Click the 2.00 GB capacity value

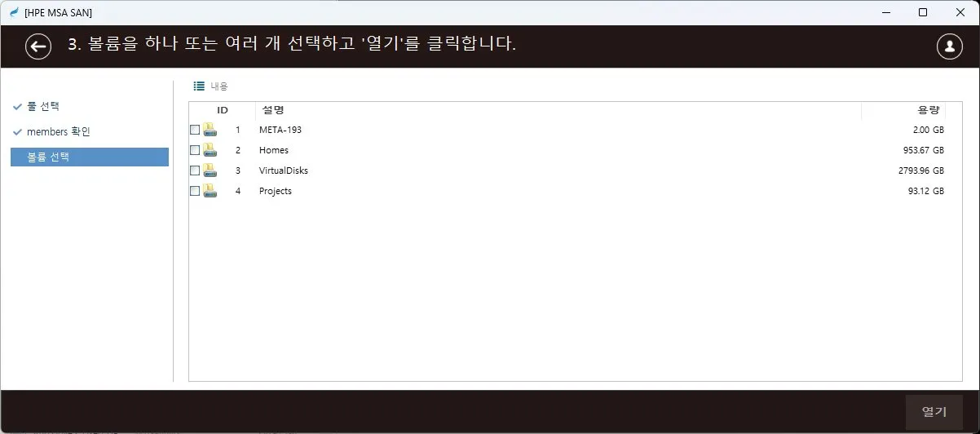[929, 130]
